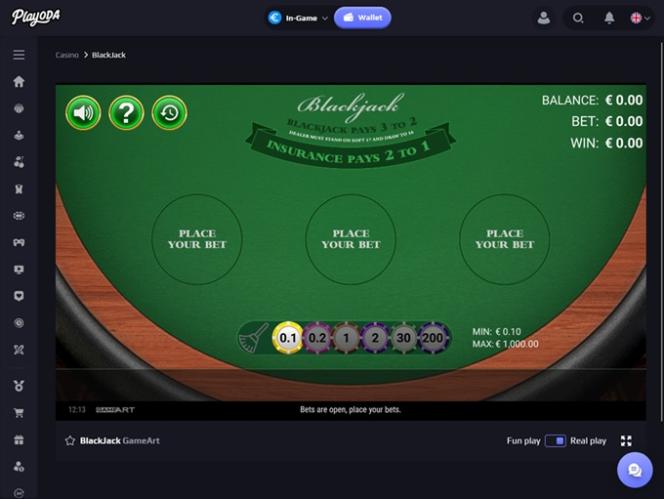Viewport: 664px width, 499px height.
Task: Open the user profile icon
Action: 544,18
